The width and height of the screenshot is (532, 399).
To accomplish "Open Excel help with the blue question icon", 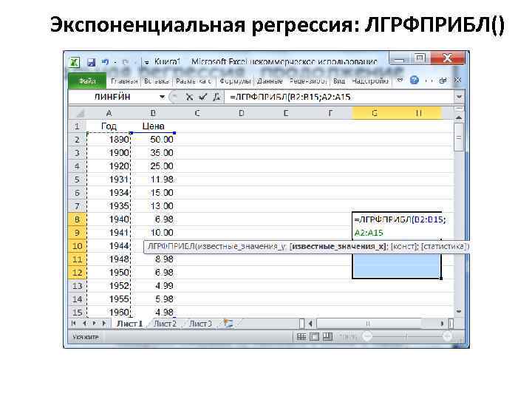I will pos(415,81).
